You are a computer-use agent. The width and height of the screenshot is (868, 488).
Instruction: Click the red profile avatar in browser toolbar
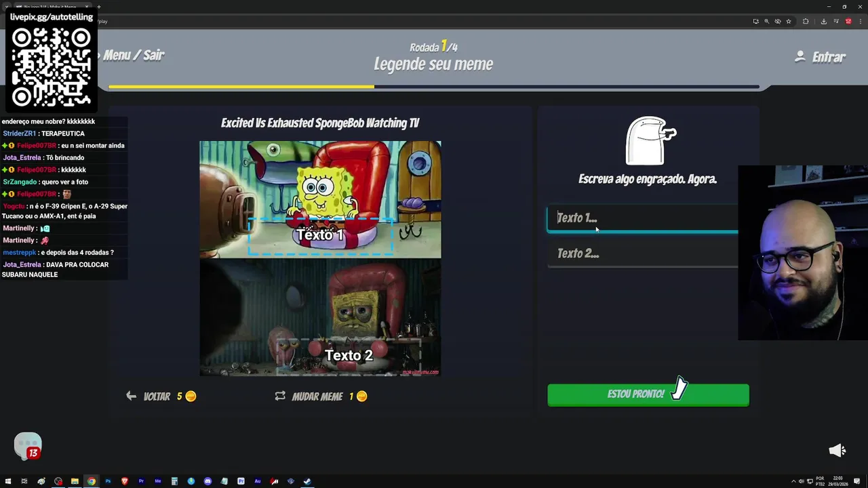coord(848,21)
